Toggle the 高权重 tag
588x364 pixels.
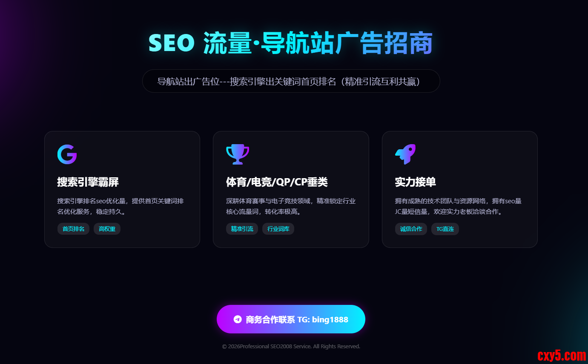[x=107, y=229]
